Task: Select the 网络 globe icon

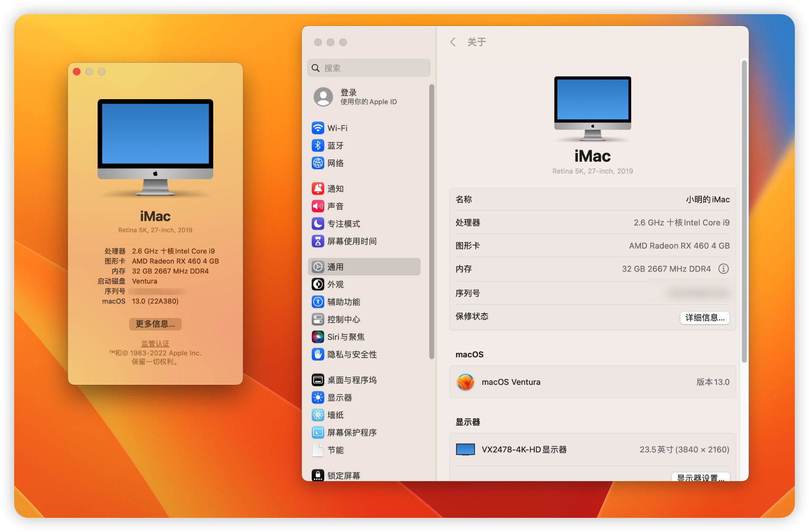Action: (x=318, y=163)
